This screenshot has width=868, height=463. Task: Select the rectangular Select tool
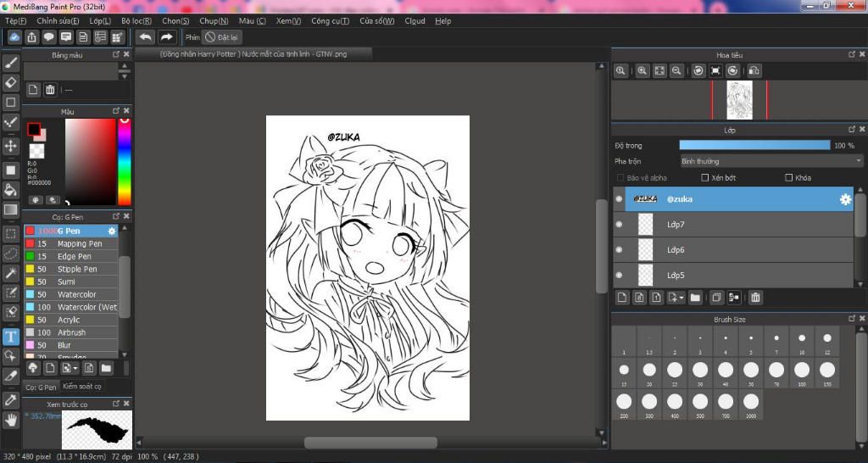pyautogui.click(x=11, y=234)
